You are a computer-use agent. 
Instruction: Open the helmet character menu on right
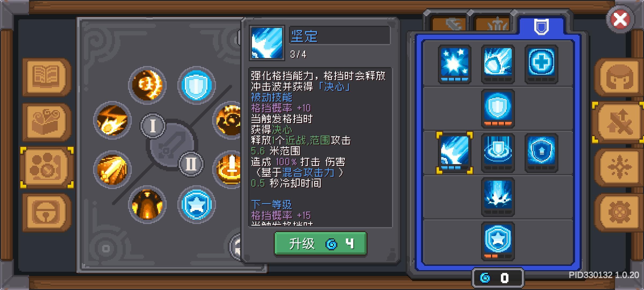coord(619,77)
